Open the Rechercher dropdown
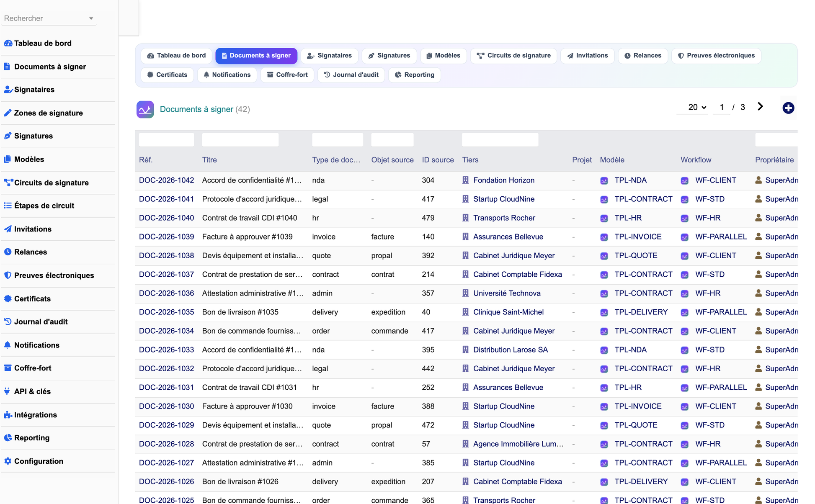815x504 pixels. 49,18
